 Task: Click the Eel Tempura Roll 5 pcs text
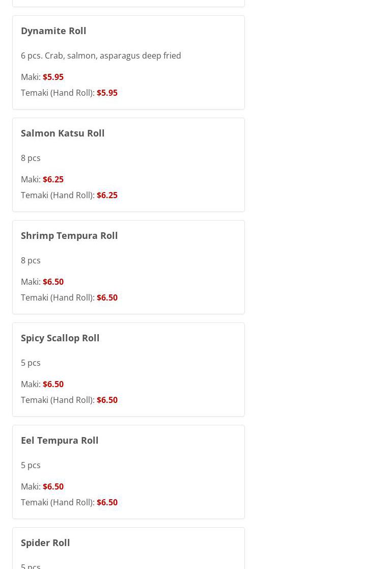point(31,465)
